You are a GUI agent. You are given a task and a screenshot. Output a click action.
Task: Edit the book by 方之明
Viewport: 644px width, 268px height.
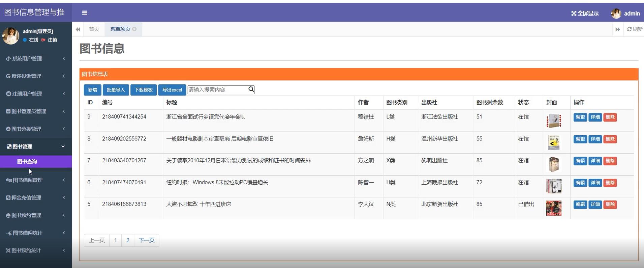pos(580,161)
